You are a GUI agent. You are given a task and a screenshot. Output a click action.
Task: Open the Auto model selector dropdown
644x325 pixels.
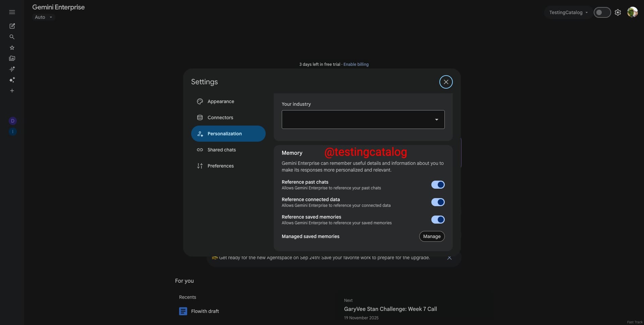point(44,17)
